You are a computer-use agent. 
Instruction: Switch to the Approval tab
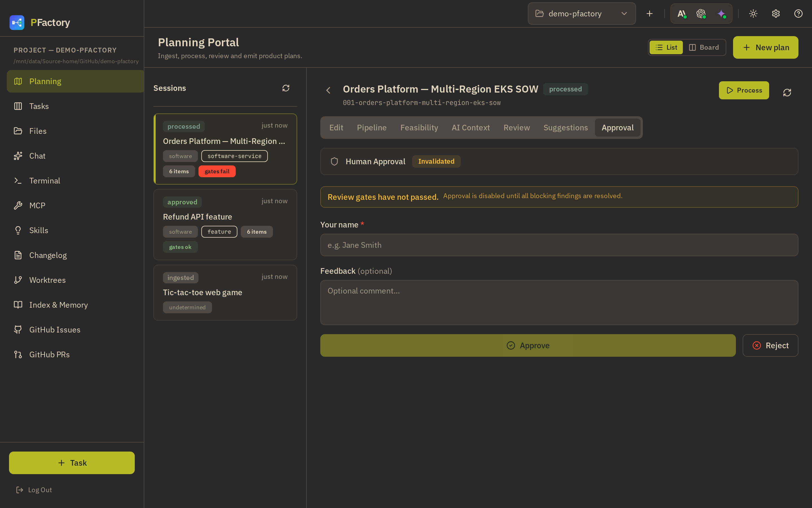click(x=617, y=128)
